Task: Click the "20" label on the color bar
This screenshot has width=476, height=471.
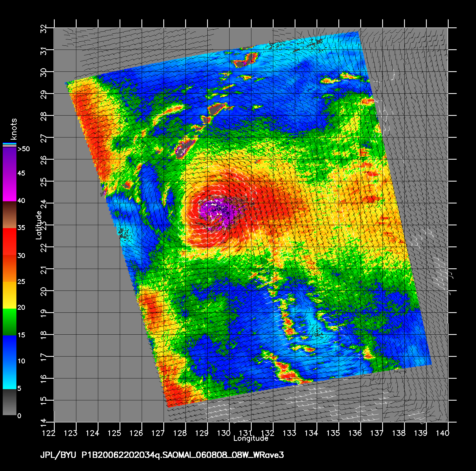Action: pos(21,307)
